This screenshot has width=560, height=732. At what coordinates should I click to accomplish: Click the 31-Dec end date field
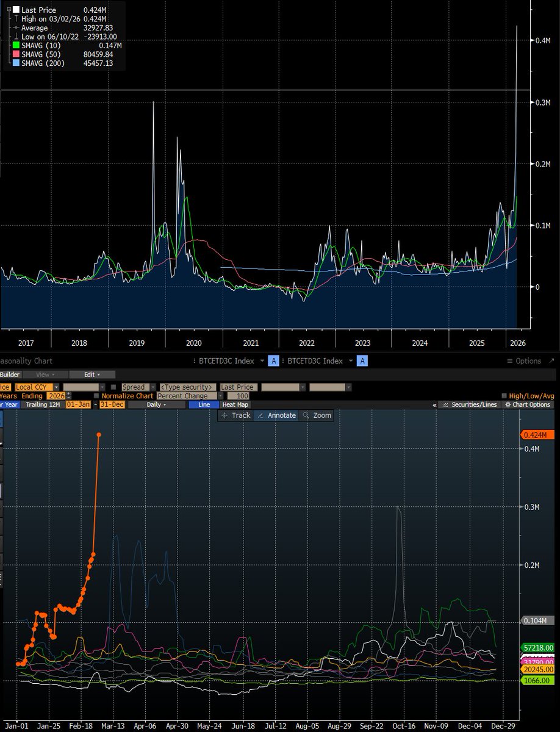point(112,404)
